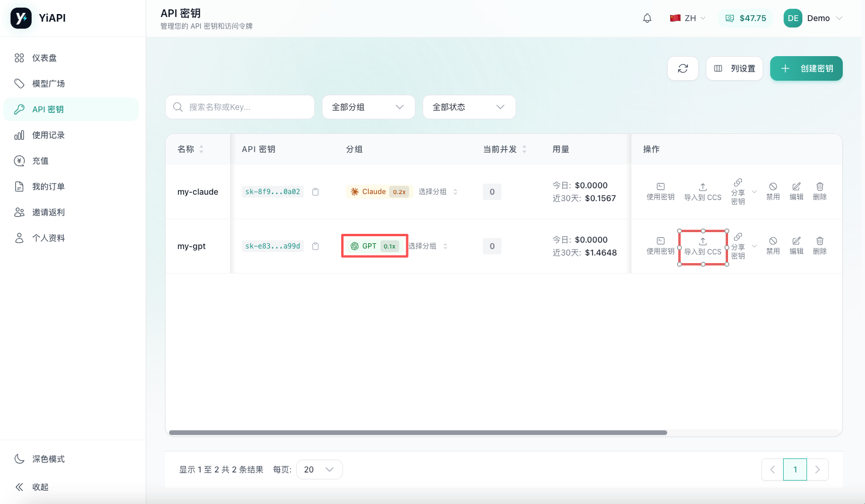Share my-gpt key link
Screen dimensions: 865x504
738,246
